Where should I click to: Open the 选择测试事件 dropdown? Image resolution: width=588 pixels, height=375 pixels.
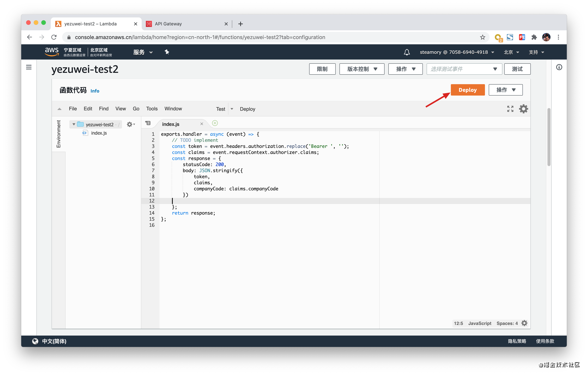[x=464, y=69]
